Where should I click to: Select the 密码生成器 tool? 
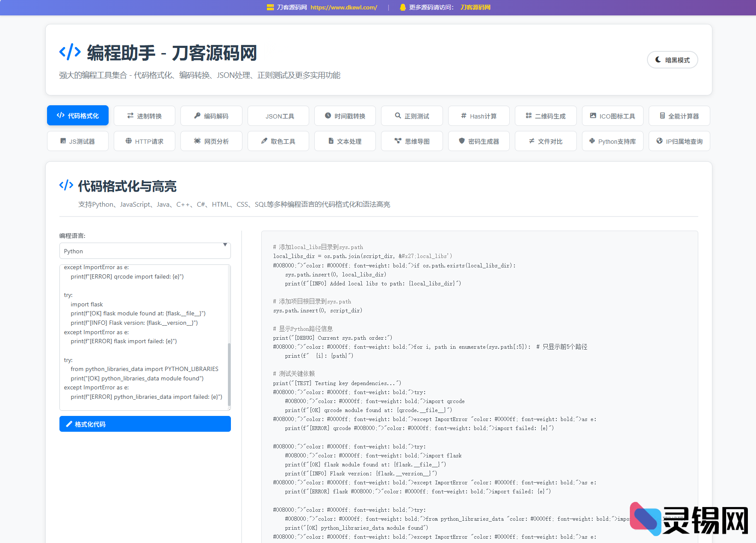click(478, 141)
